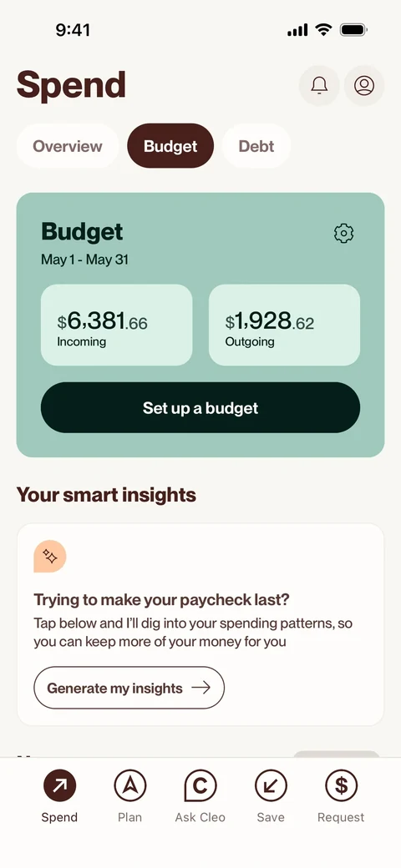The height and width of the screenshot is (868, 401).
Task: Open the profile account icon
Action: [x=364, y=85]
